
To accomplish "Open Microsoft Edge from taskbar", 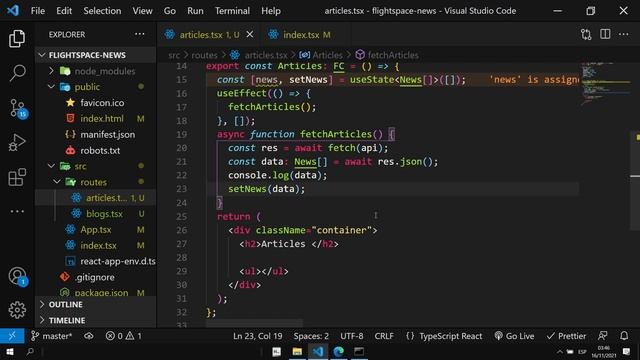I will (x=338, y=351).
